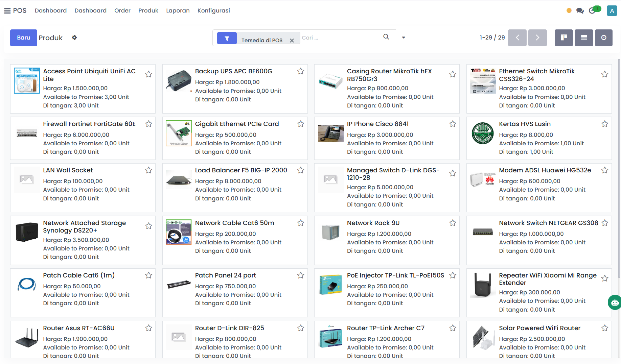This screenshot has height=364, width=621.
Task: Favorite LAN Wall Socket star
Action: [148, 170]
